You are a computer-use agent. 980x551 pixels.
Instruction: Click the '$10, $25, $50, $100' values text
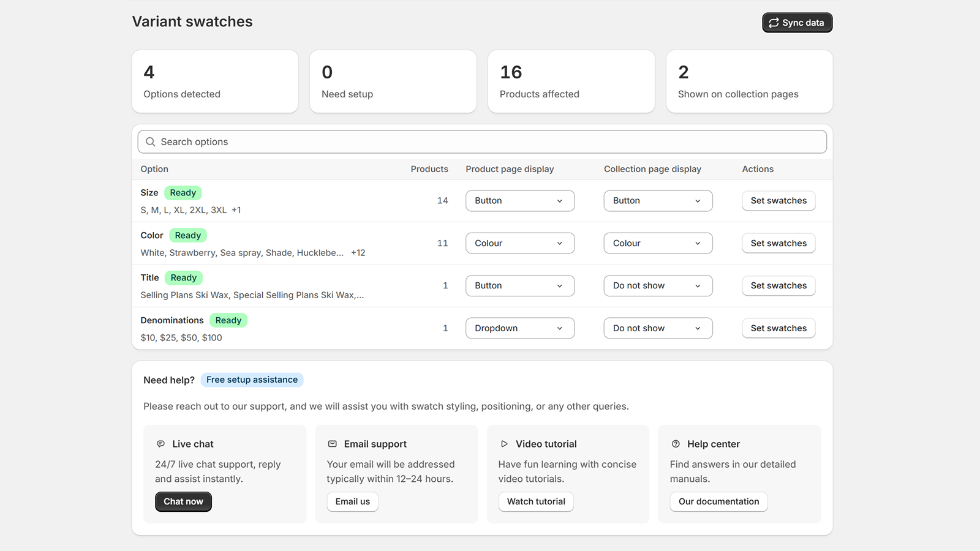[x=181, y=338]
